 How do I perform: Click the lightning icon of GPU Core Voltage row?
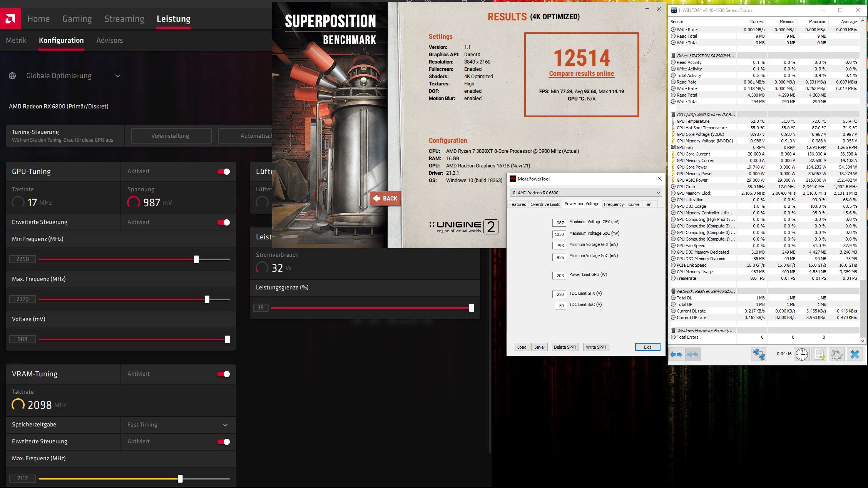(673, 134)
